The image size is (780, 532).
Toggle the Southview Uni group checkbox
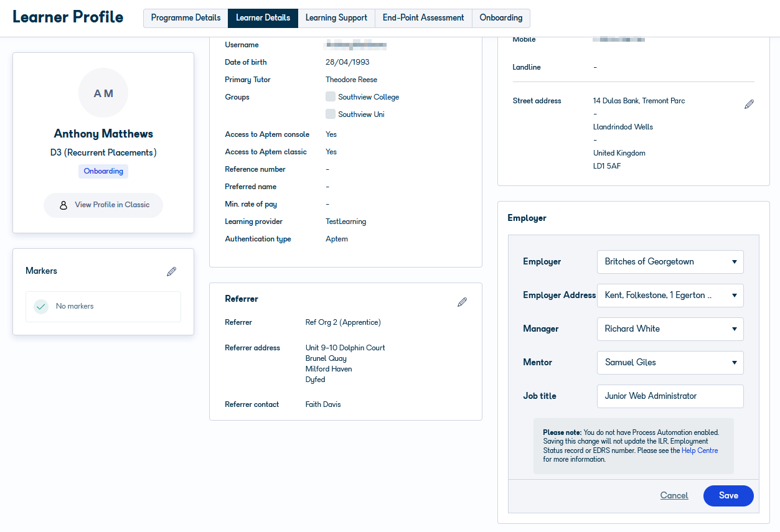pyautogui.click(x=330, y=113)
